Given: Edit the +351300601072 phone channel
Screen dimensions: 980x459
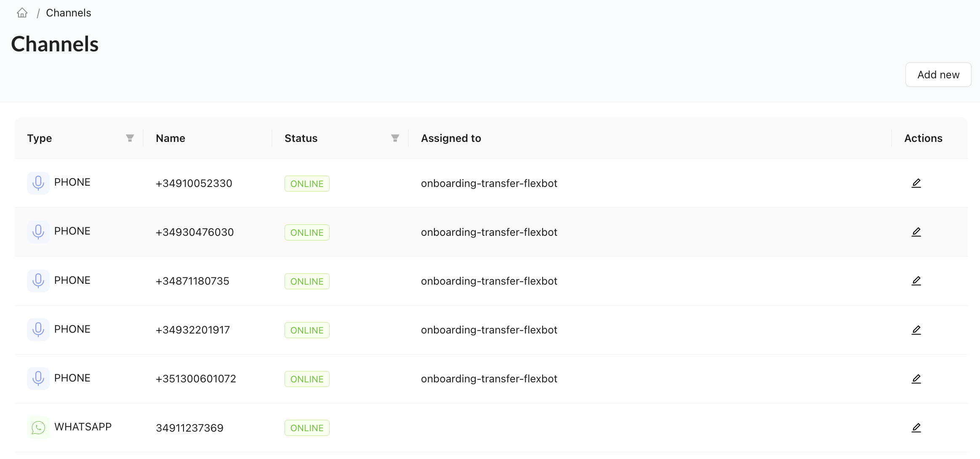Looking at the screenshot, I should click(x=916, y=379).
